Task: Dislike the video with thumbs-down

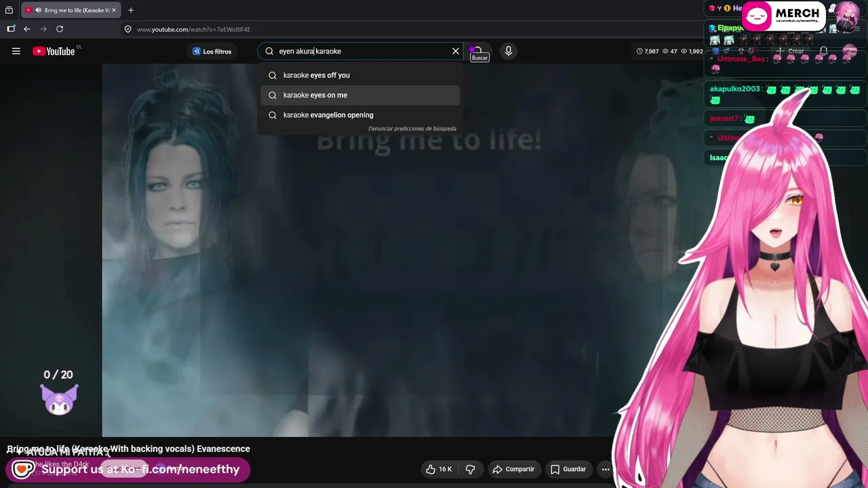Action: coord(471,469)
